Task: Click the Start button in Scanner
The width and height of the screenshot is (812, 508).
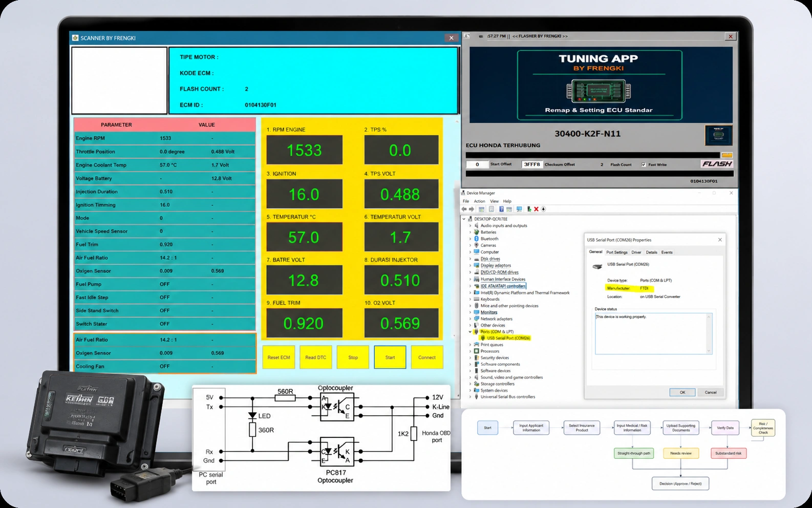Action: tap(390, 357)
